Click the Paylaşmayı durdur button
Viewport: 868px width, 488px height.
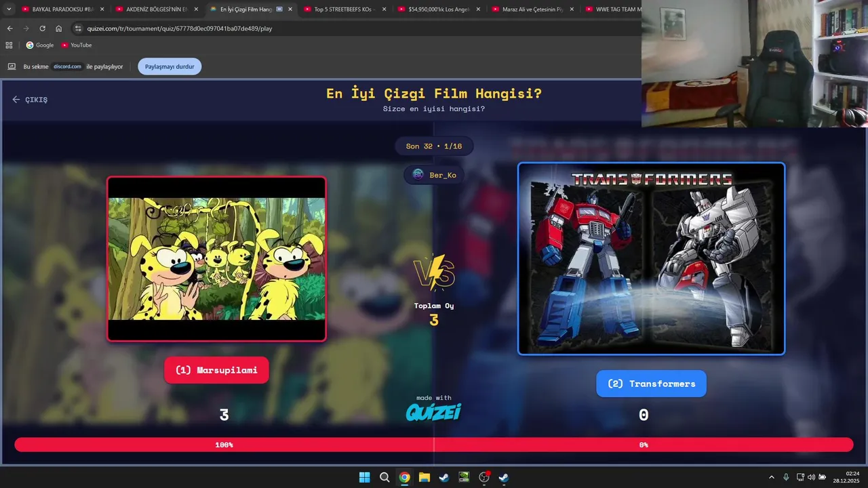point(170,66)
